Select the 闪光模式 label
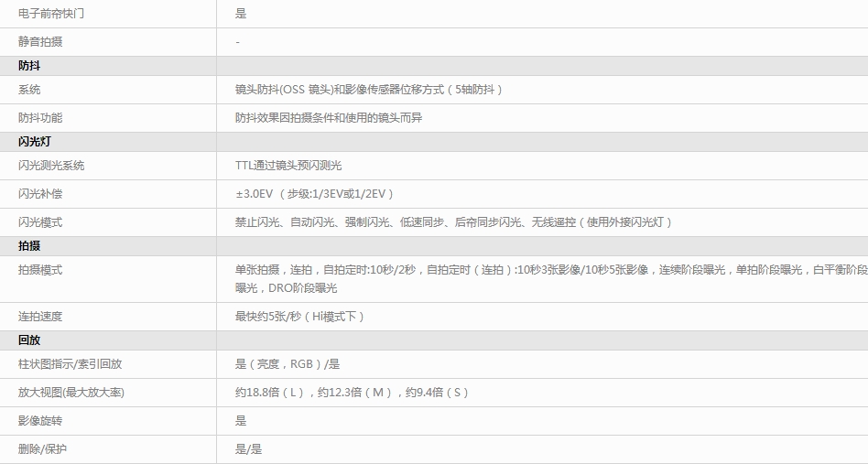The image size is (868, 464). [40, 222]
